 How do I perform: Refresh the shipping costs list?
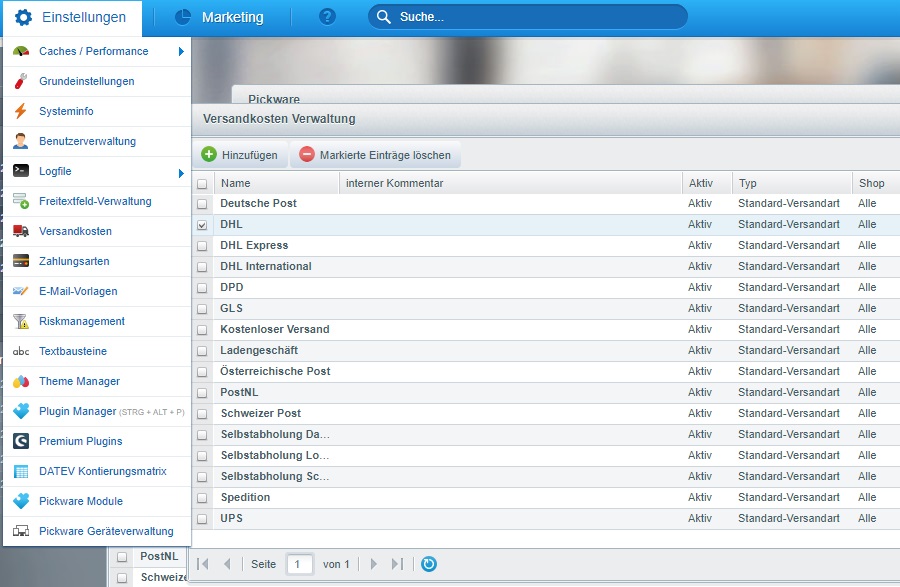[429, 564]
